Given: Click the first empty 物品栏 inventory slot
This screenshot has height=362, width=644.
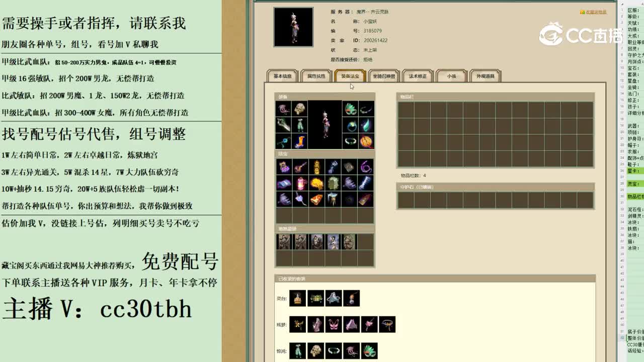Looking at the screenshot, I should coord(406,110).
